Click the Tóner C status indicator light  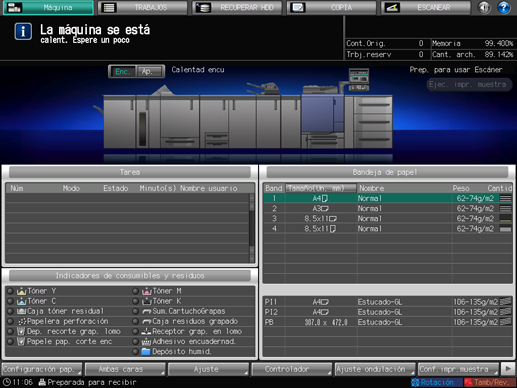[11, 301]
